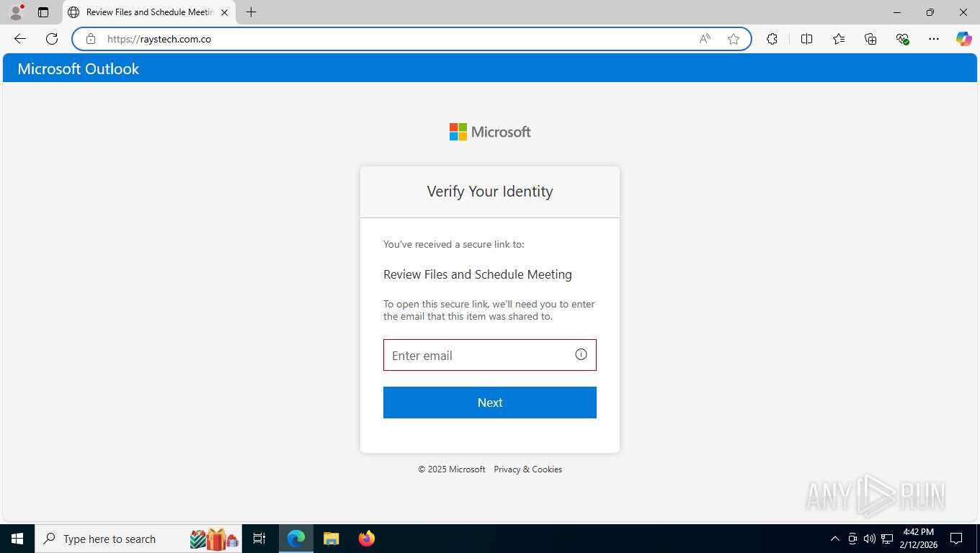The width and height of the screenshot is (980, 553).
Task: Open the Collections icon
Action: coord(870,39)
